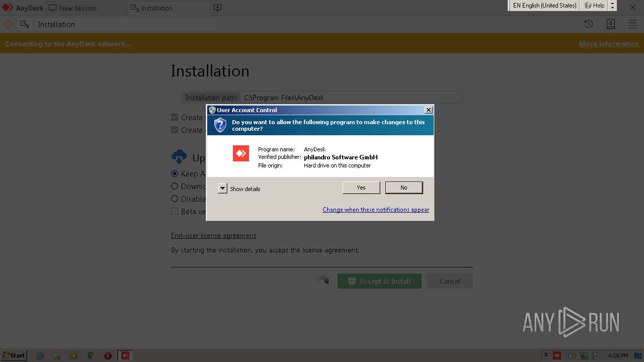Open the session history clock icon
The height and width of the screenshot is (362, 644).
tap(589, 24)
